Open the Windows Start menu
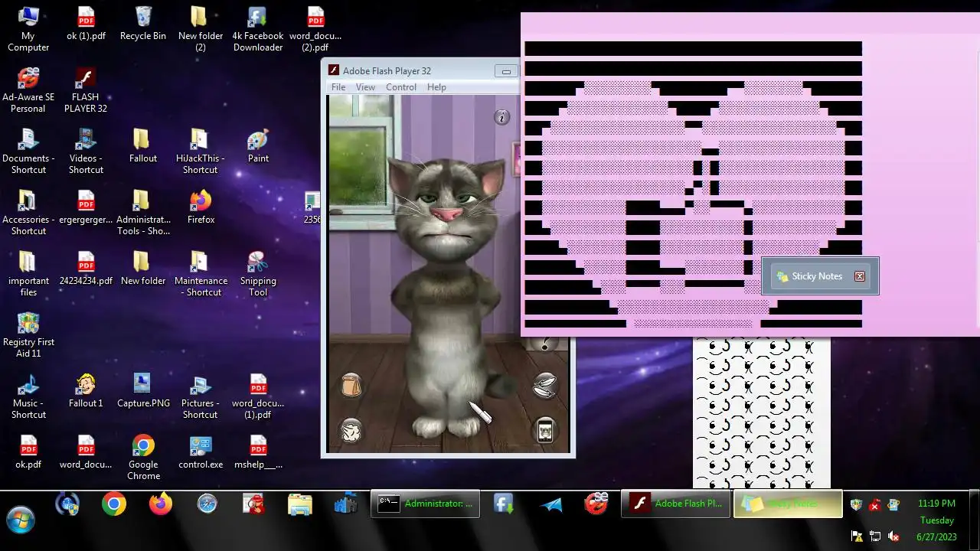The height and width of the screenshot is (551, 980). tap(21, 519)
